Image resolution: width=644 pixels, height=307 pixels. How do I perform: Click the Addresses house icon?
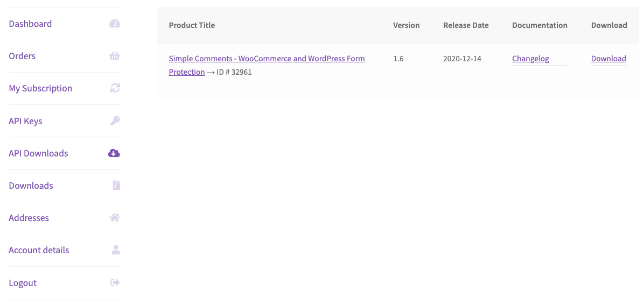(115, 218)
